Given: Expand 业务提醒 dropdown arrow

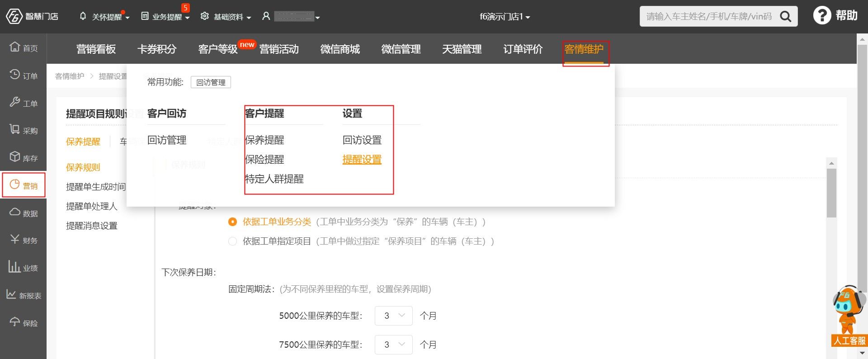Looking at the screenshot, I should pos(187,18).
